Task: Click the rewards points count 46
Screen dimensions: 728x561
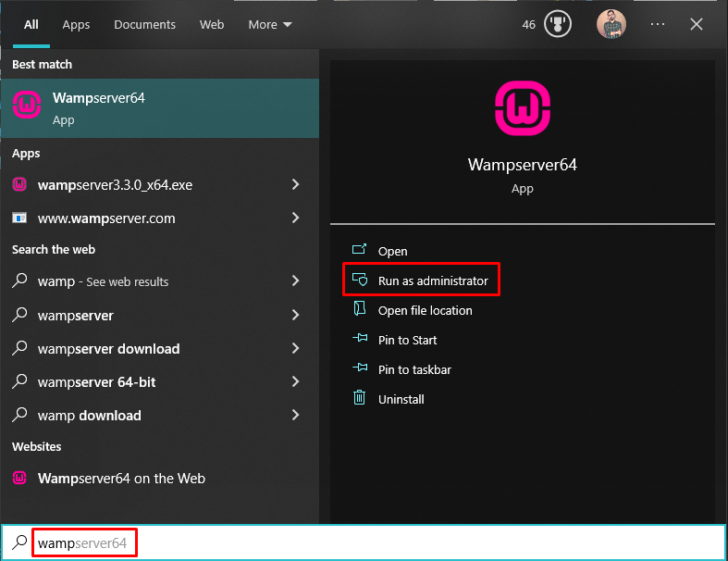Action: click(x=529, y=25)
